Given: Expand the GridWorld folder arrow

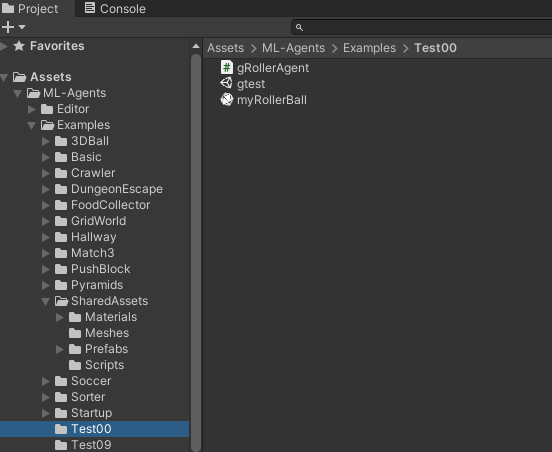Looking at the screenshot, I should click(46, 221).
